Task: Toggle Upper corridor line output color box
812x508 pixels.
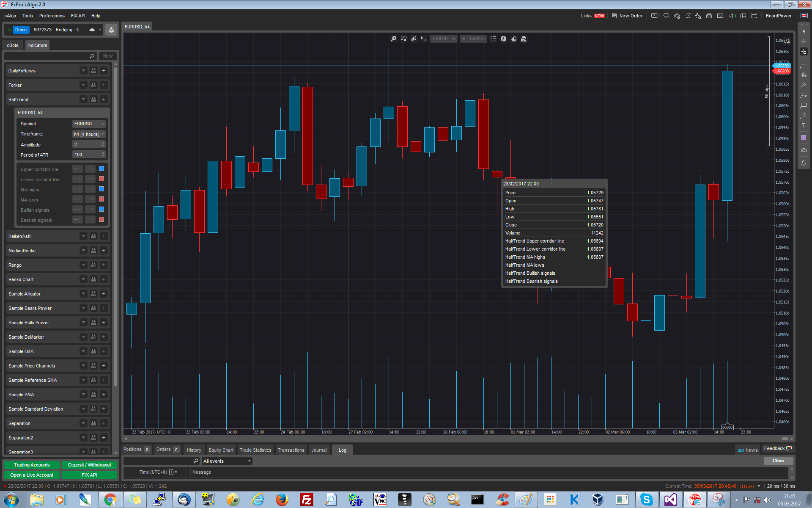Action: (x=101, y=169)
